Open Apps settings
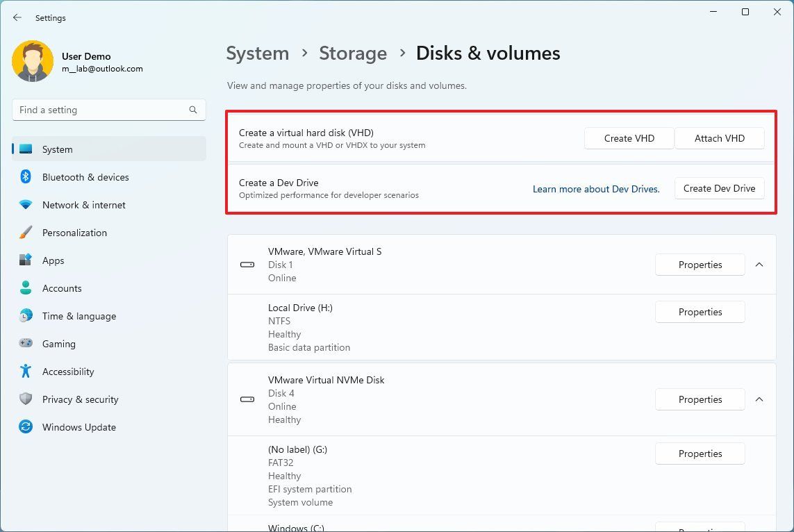Viewport: 794px width, 532px height. pos(52,260)
